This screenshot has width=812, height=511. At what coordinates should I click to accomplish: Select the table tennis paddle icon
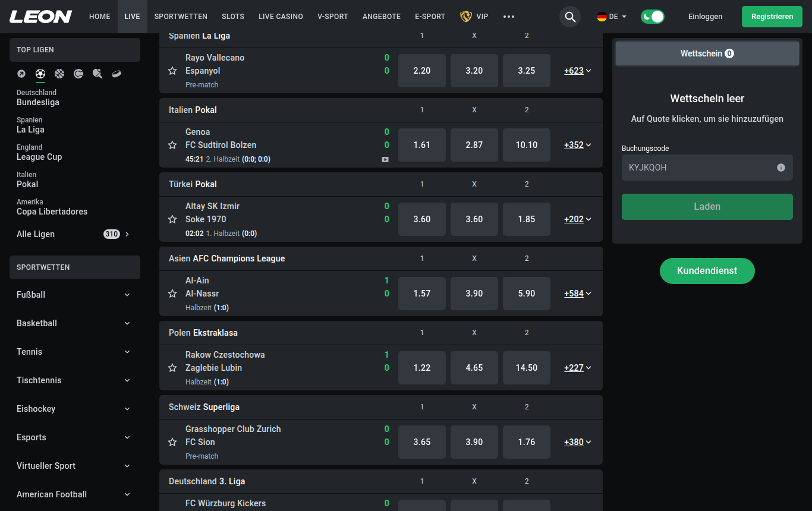[x=97, y=74]
